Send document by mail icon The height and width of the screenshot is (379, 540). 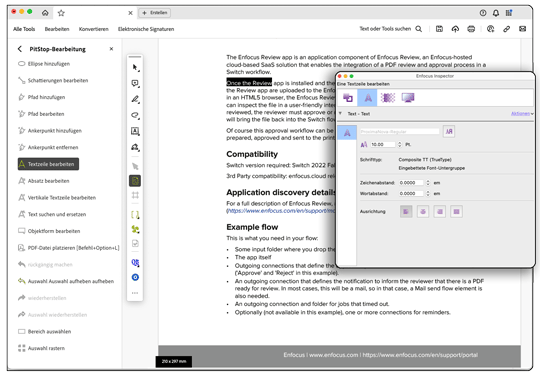(x=522, y=29)
